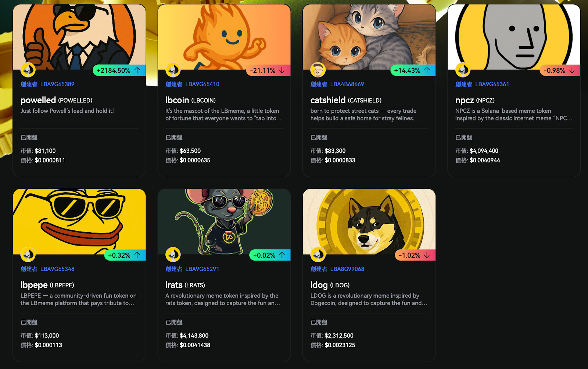Select the lbcoin (LBCOIN) token title

pyautogui.click(x=190, y=100)
